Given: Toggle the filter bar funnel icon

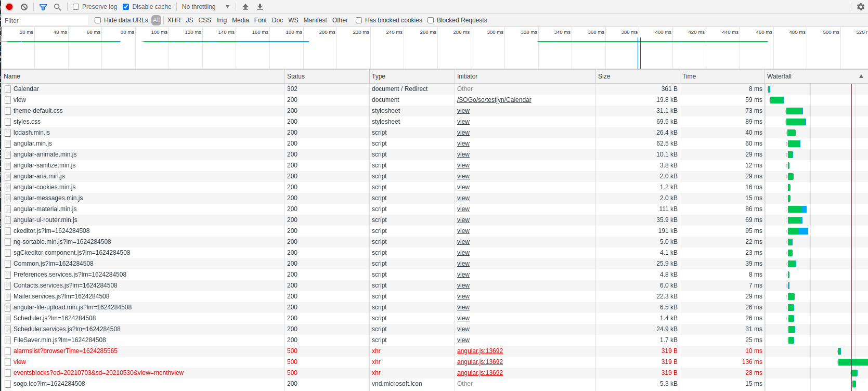Looking at the screenshot, I should 43,7.
